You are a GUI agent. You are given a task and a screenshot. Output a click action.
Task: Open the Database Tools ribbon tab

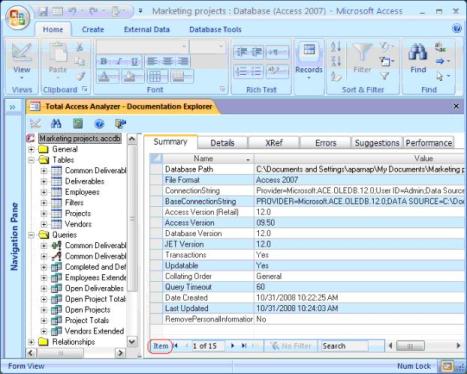point(215,29)
